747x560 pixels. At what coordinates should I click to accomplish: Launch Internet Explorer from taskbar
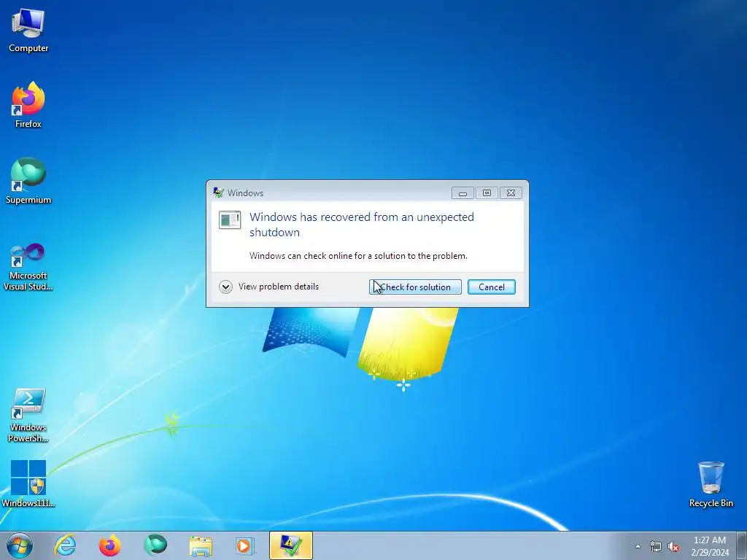coord(65,545)
